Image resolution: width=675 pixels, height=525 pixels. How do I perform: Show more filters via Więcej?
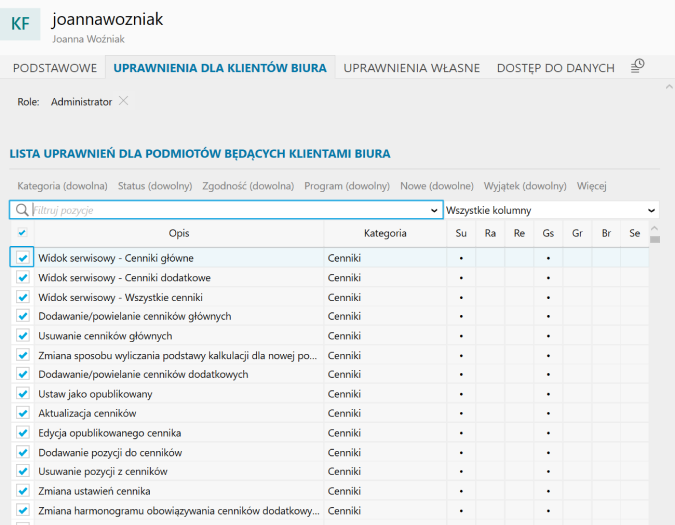pos(591,186)
